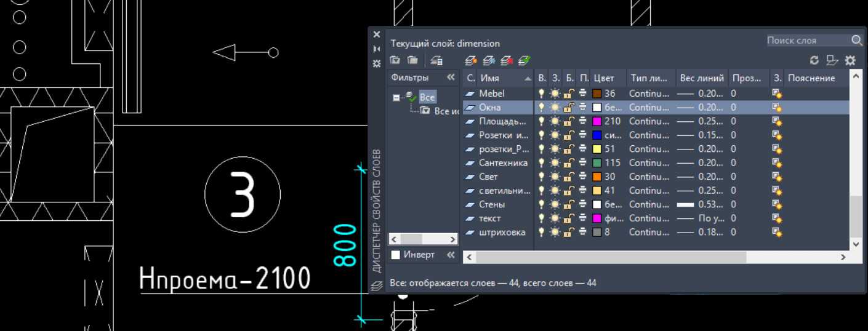
Task: Click the New Layer icon
Action: pos(472,60)
